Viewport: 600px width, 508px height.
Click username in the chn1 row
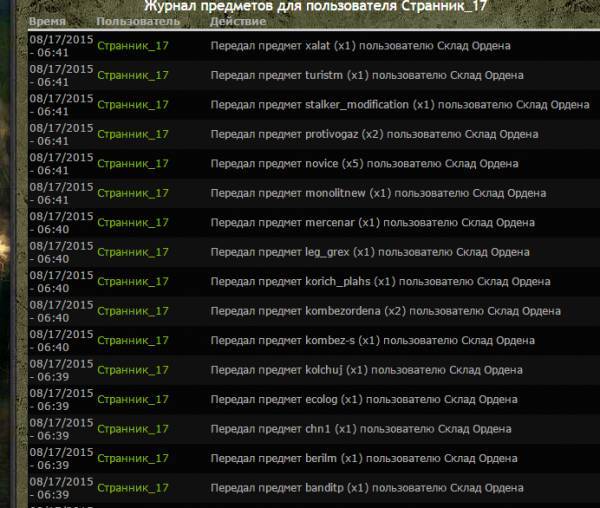pos(133,429)
